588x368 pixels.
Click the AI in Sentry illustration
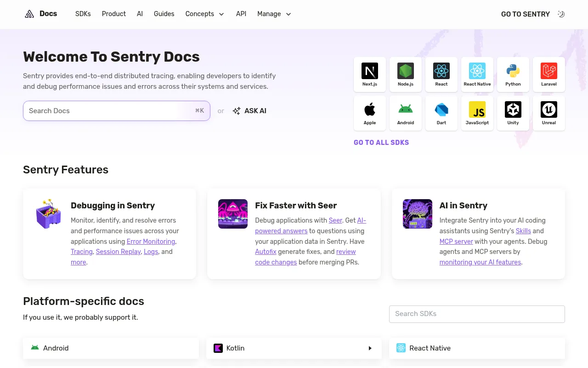(418, 214)
